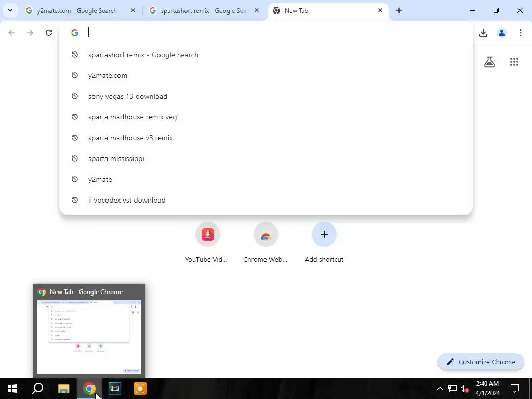
Task: Open the orange app on the taskbar
Action: coord(140,389)
